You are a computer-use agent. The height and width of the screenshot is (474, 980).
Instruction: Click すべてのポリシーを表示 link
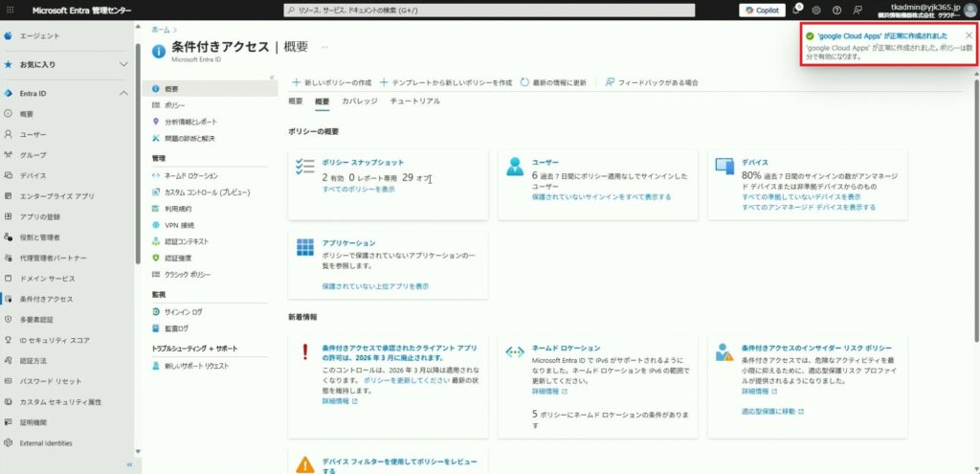click(358, 190)
